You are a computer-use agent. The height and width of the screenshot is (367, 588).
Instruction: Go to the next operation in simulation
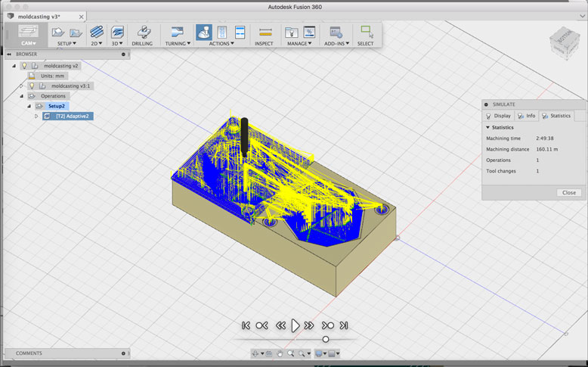(328, 325)
